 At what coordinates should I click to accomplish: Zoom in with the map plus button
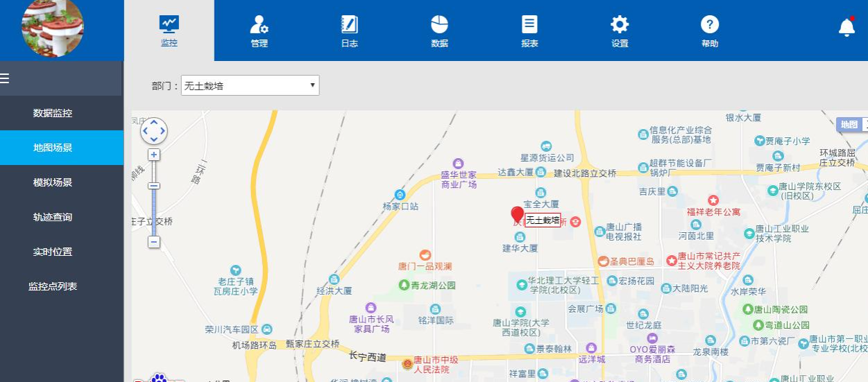pyautogui.click(x=154, y=155)
